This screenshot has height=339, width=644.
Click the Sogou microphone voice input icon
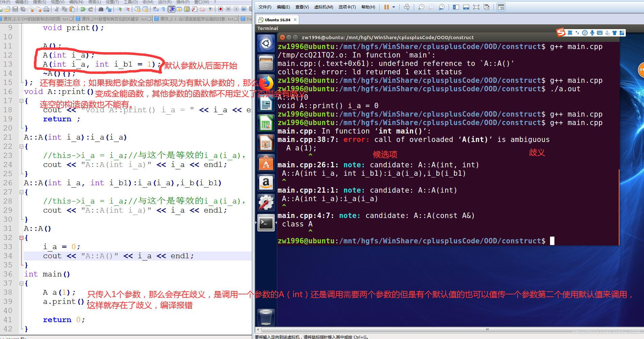point(592,32)
